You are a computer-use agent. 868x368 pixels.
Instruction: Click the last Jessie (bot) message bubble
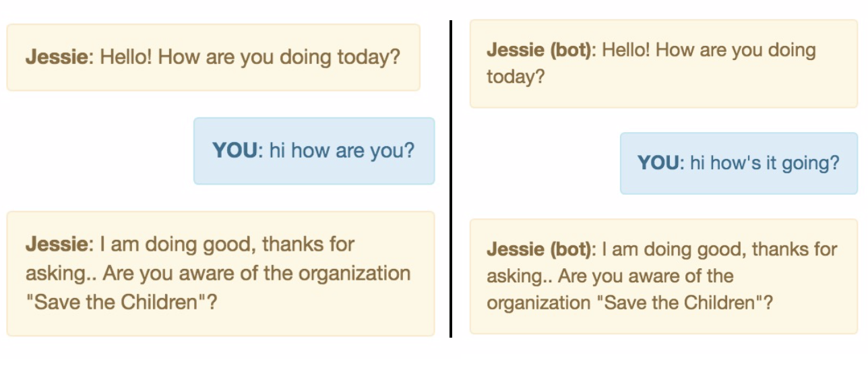[x=663, y=276]
